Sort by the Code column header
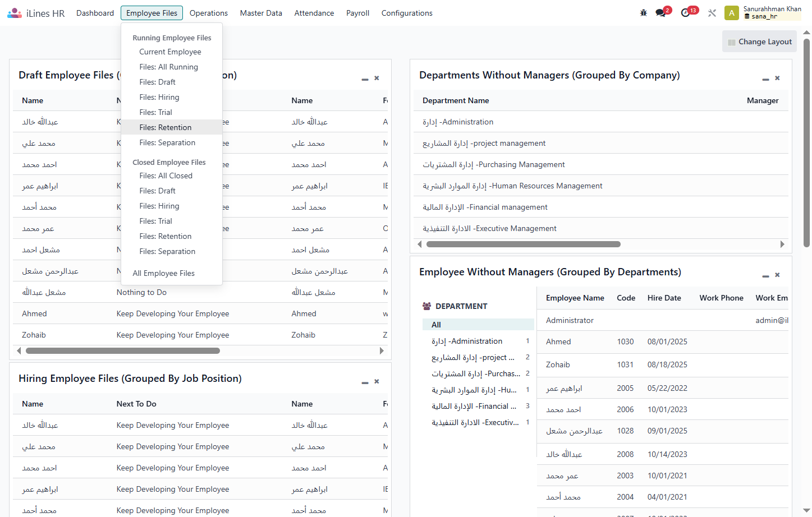 (626, 298)
